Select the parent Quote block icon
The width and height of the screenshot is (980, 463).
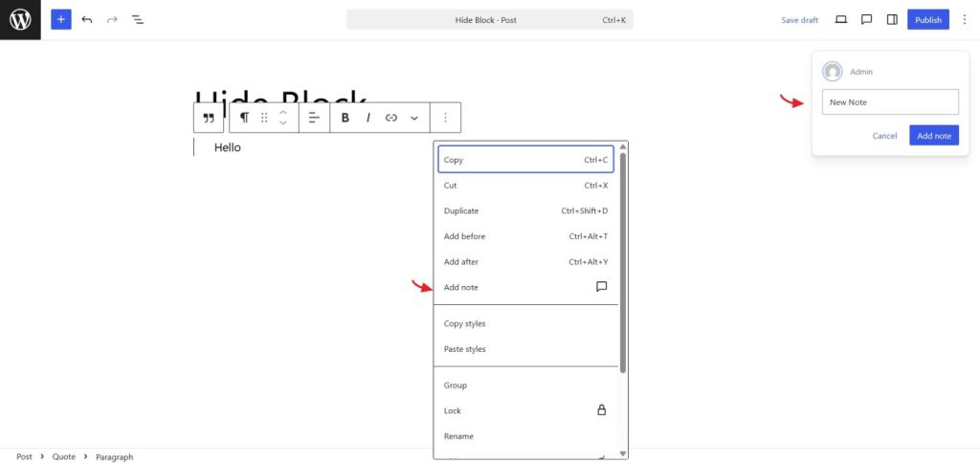[209, 118]
